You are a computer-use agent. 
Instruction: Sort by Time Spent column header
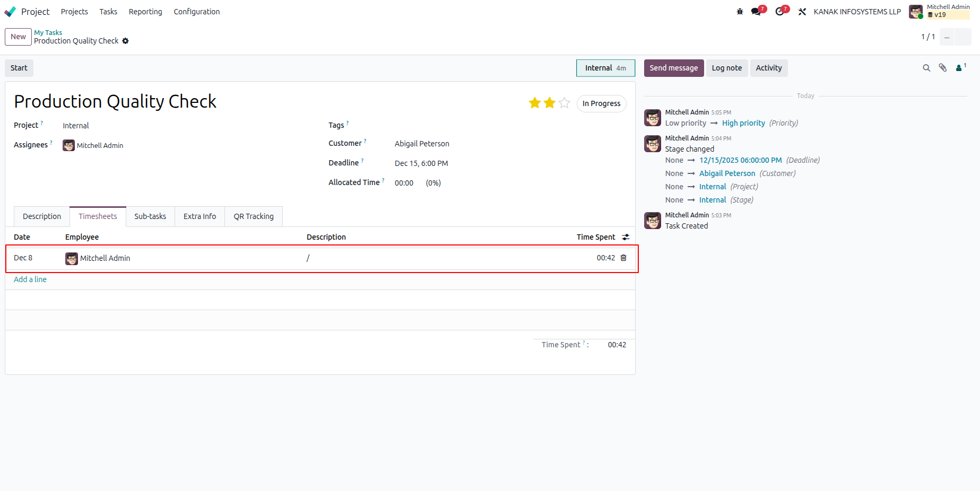596,237
